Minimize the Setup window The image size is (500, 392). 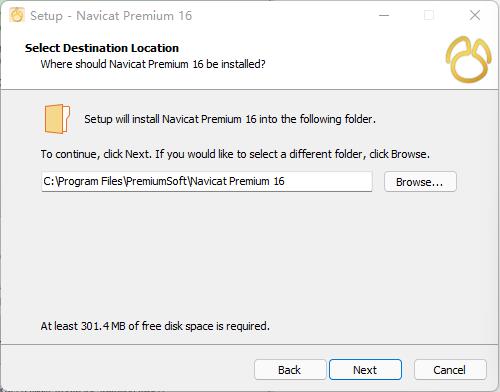coord(384,15)
